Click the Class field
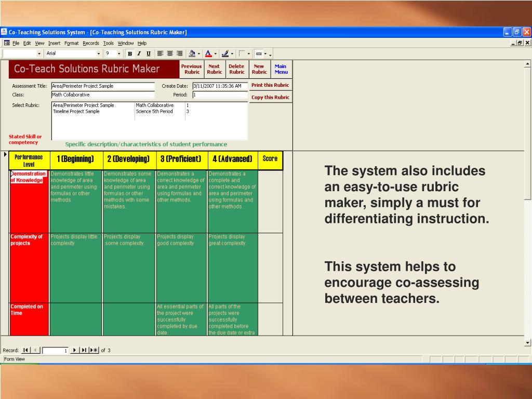 point(103,95)
